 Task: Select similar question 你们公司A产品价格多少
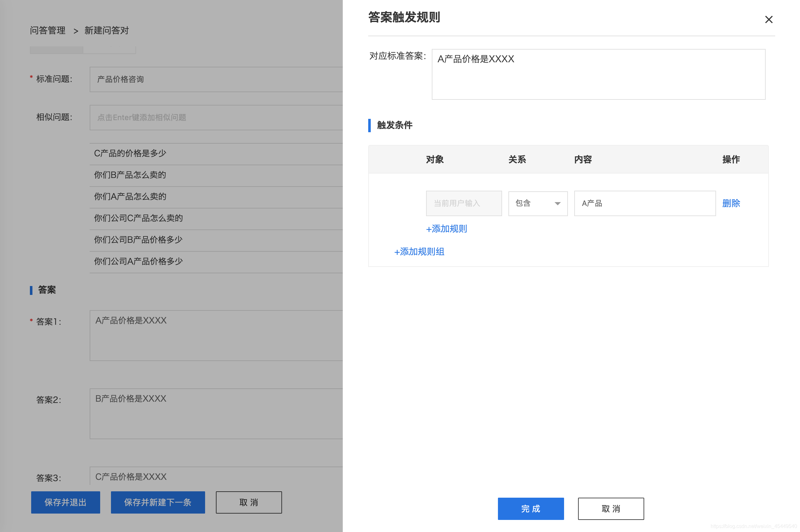pos(138,261)
